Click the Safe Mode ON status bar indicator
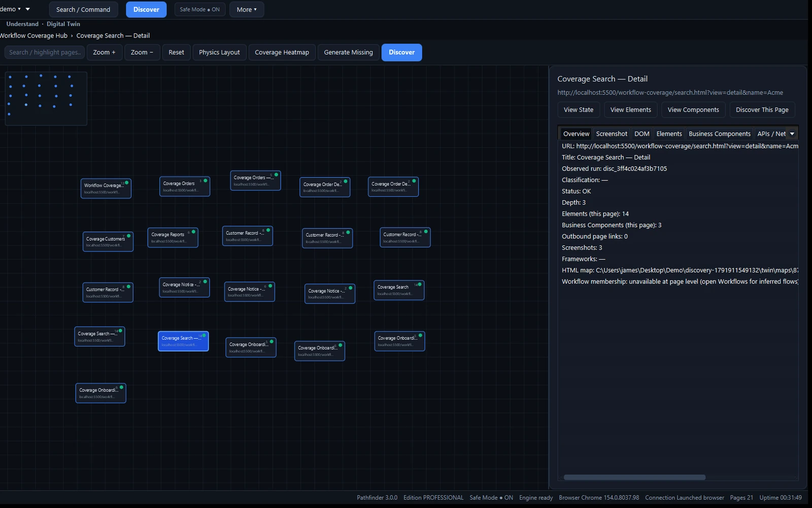 (491, 498)
